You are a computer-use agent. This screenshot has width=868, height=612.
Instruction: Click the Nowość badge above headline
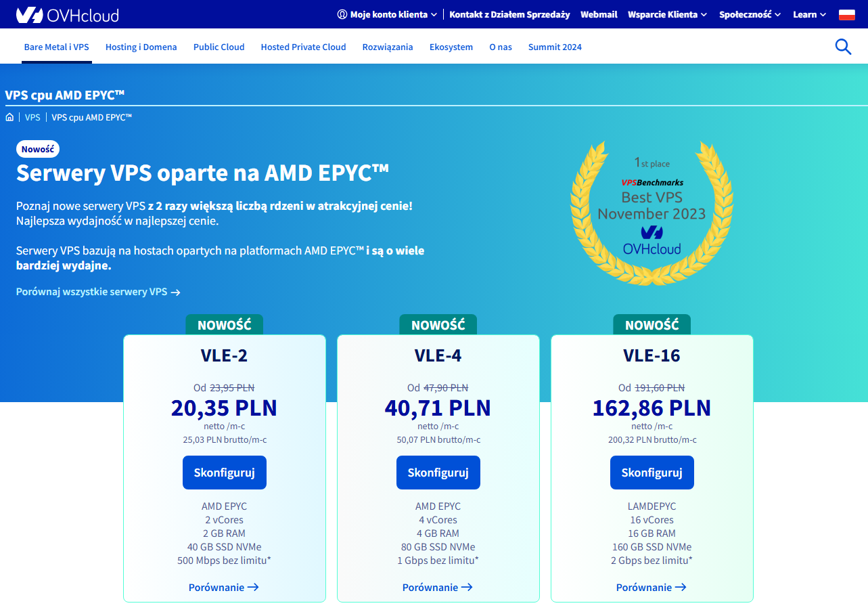pos(38,149)
